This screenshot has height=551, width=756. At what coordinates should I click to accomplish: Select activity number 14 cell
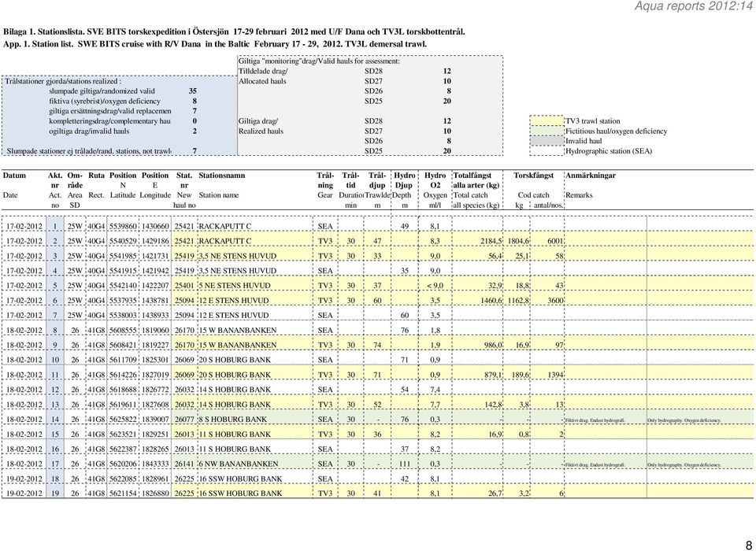55,420
